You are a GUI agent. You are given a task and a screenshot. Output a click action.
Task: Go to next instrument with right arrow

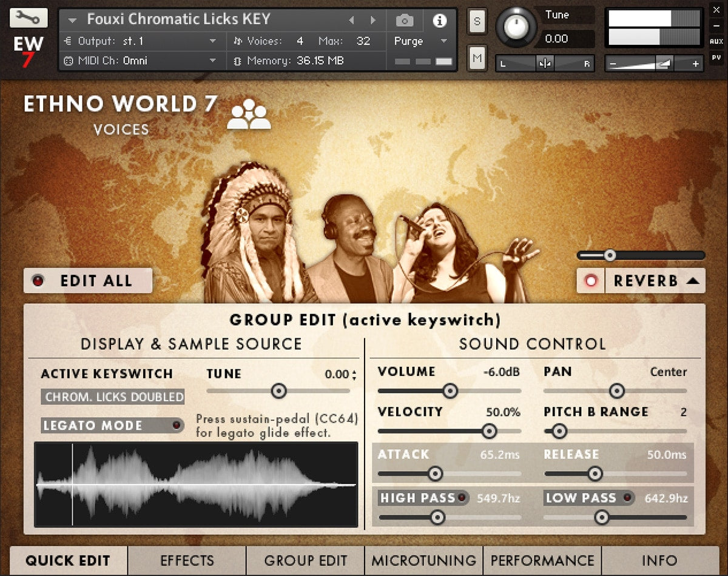[372, 21]
